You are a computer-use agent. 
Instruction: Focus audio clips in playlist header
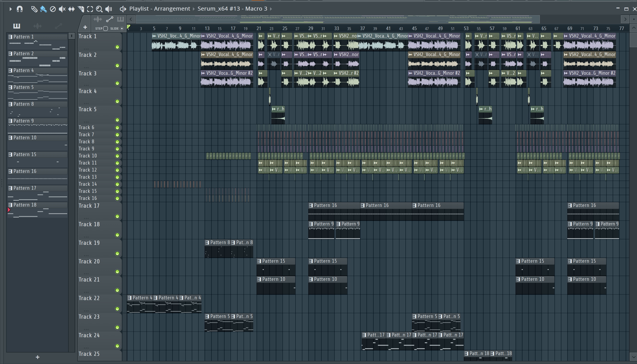(x=98, y=19)
